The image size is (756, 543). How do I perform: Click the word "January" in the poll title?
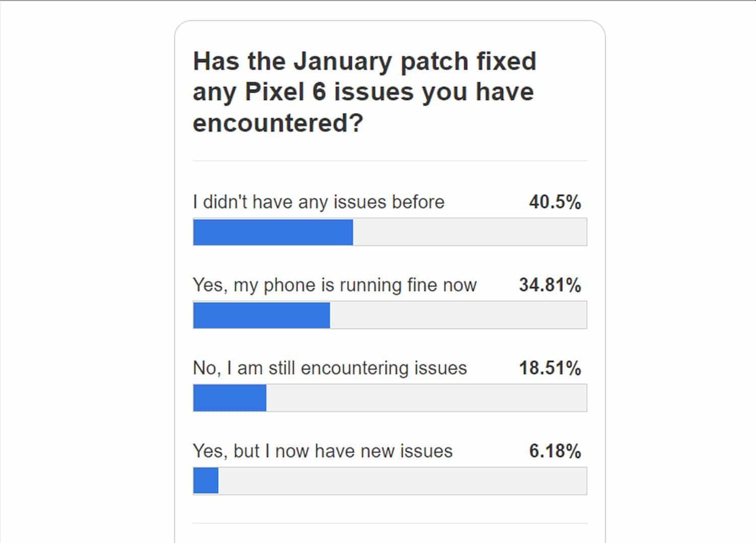(x=343, y=62)
